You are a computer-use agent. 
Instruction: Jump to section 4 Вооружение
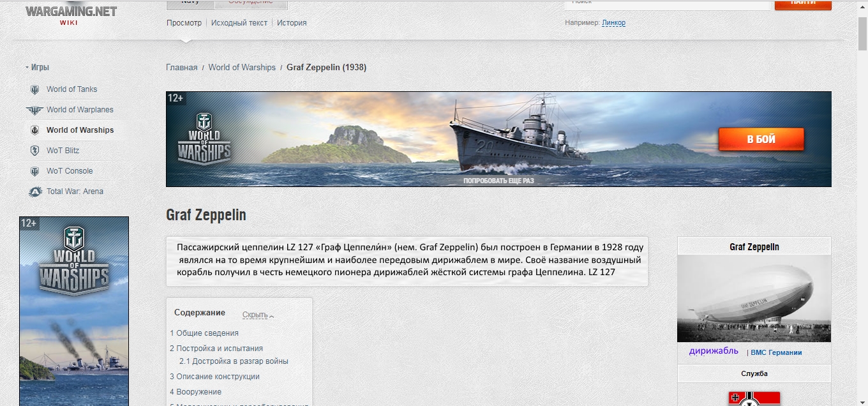click(195, 392)
